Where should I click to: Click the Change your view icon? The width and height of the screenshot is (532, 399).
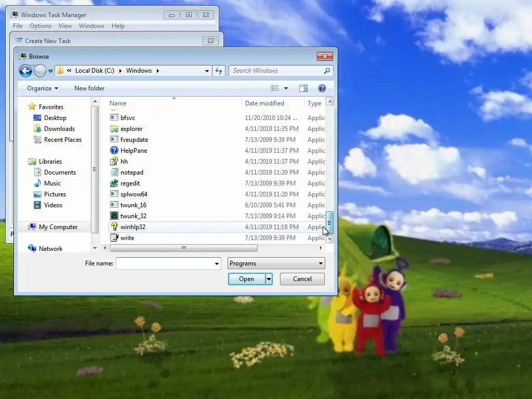pyautogui.click(x=274, y=88)
